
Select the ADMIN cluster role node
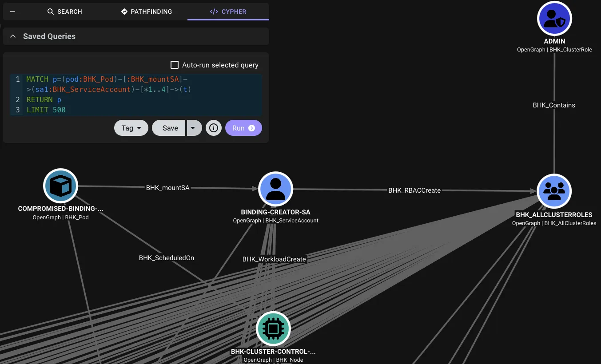554,19
